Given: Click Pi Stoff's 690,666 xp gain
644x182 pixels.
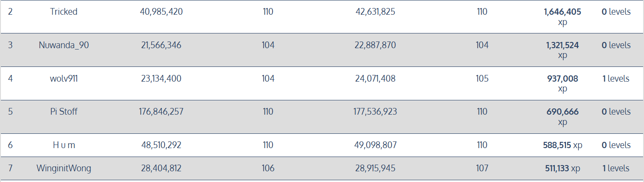Looking at the screenshot, I should [562, 112].
